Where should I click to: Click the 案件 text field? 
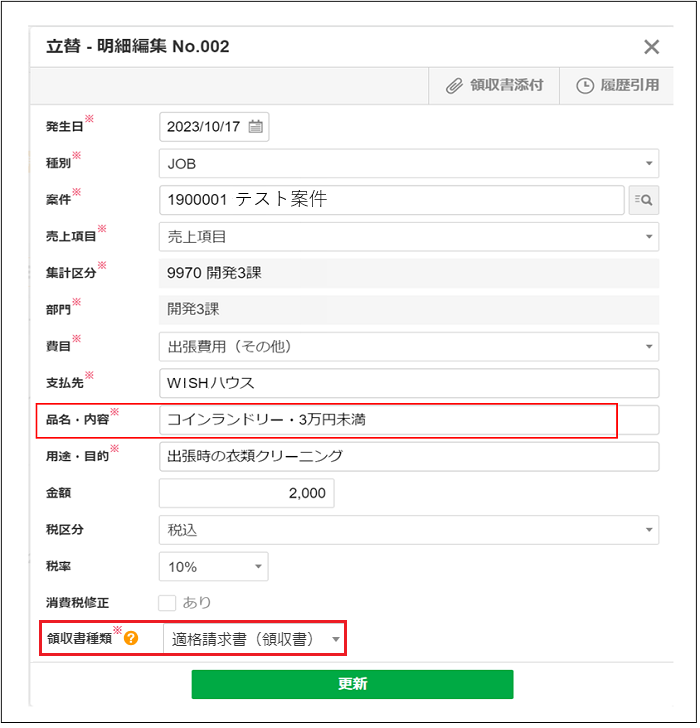(391, 200)
